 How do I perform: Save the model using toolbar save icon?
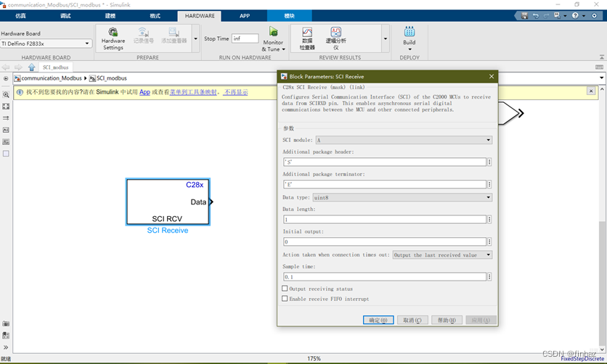524,15
